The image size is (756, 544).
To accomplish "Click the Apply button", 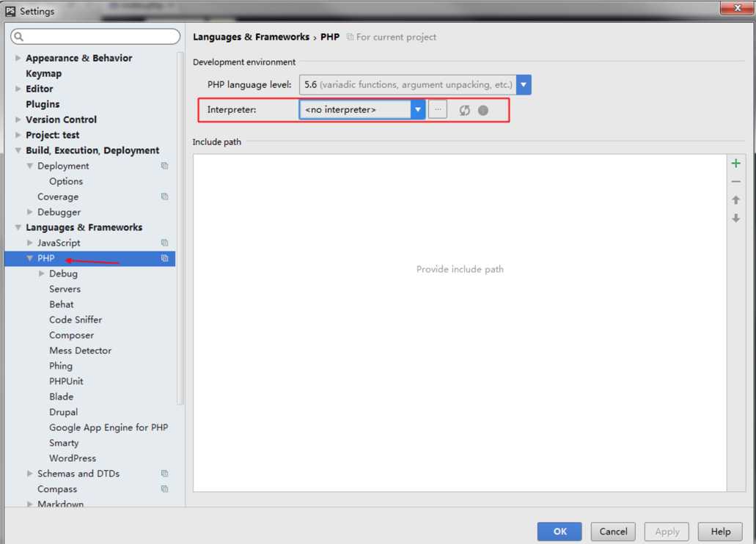I will pos(667,532).
